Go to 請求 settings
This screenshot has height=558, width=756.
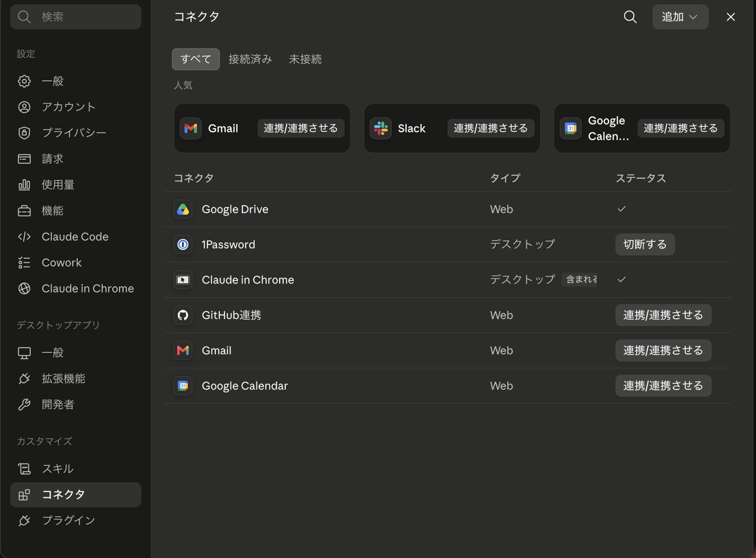coord(76,159)
